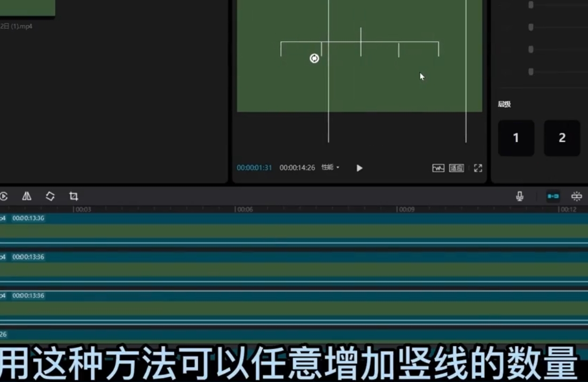
Task: Click the rotation handle in the preview canvas
Action: point(315,59)
